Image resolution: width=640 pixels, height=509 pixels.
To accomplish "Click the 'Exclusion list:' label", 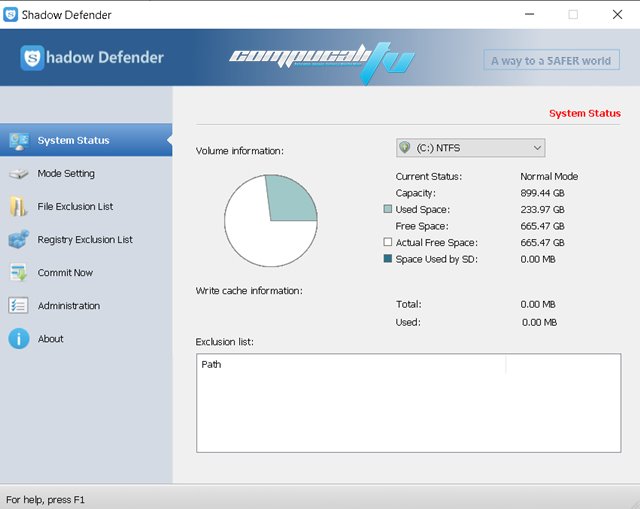I will coord(224,342).
